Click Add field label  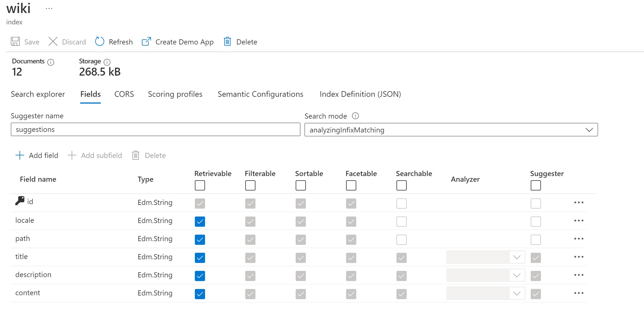point(43,155)
